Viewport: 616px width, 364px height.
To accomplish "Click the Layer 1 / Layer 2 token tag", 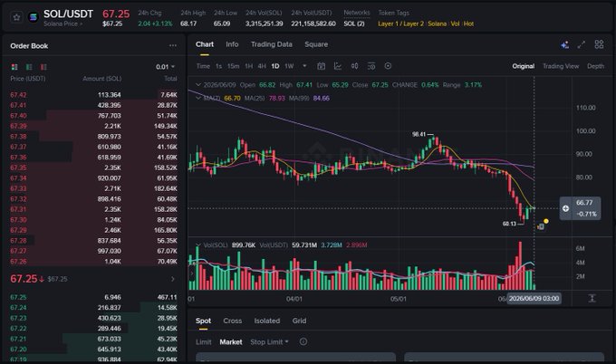I will 400,24.
